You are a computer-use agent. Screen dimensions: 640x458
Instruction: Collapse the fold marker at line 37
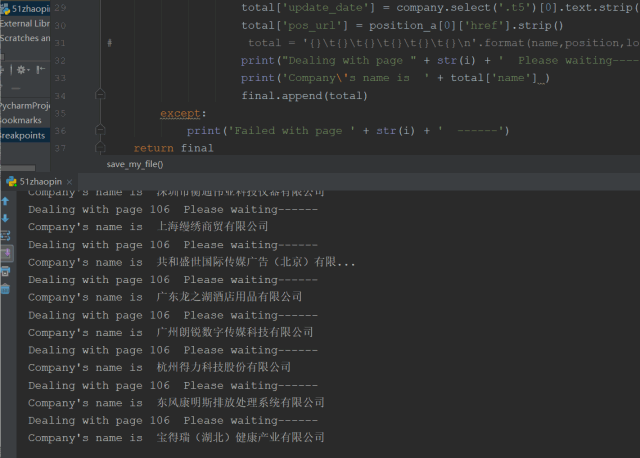100,147
